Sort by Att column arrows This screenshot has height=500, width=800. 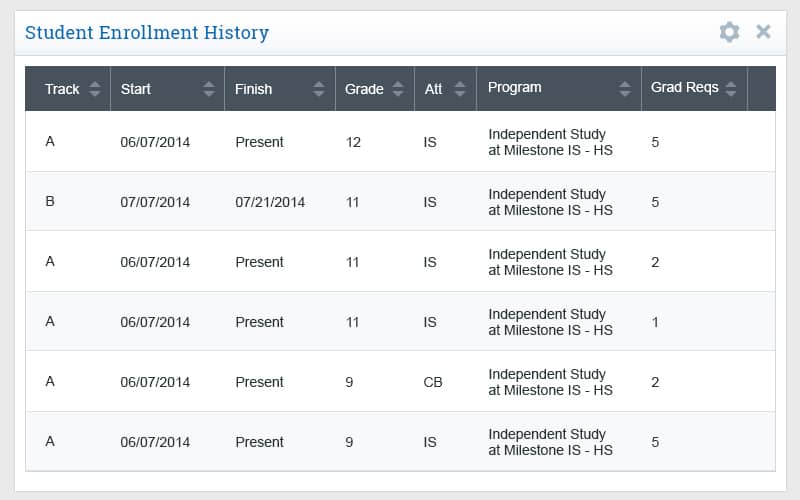click(x=460, y=89)
